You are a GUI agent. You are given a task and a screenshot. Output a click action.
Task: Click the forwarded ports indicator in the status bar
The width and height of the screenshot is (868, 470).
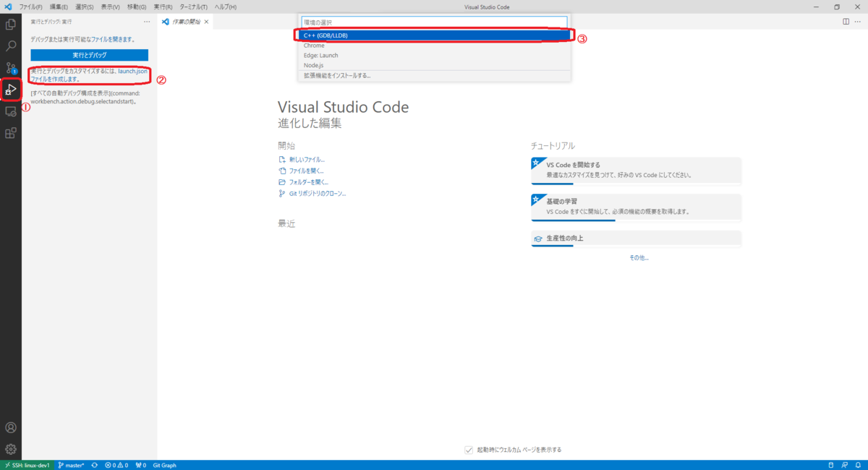click(x=140, y=465)
